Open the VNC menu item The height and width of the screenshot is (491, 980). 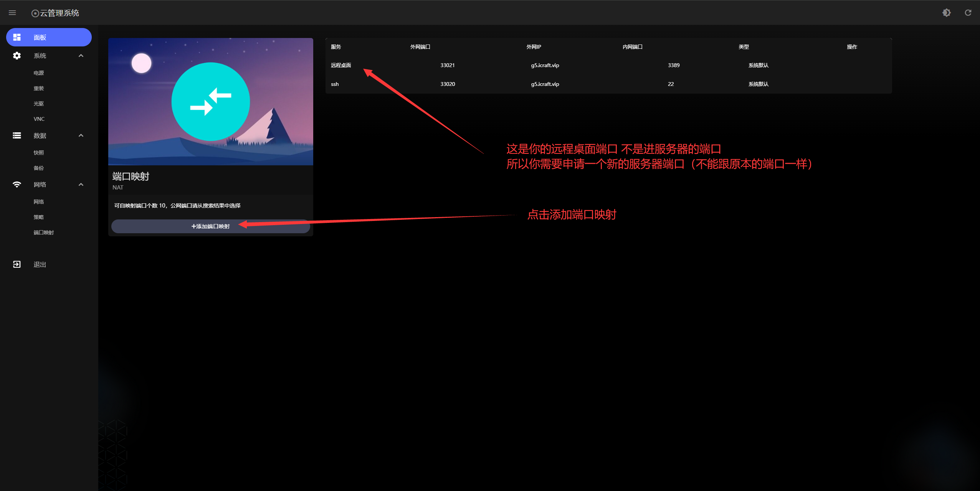(x=39, y=119)
